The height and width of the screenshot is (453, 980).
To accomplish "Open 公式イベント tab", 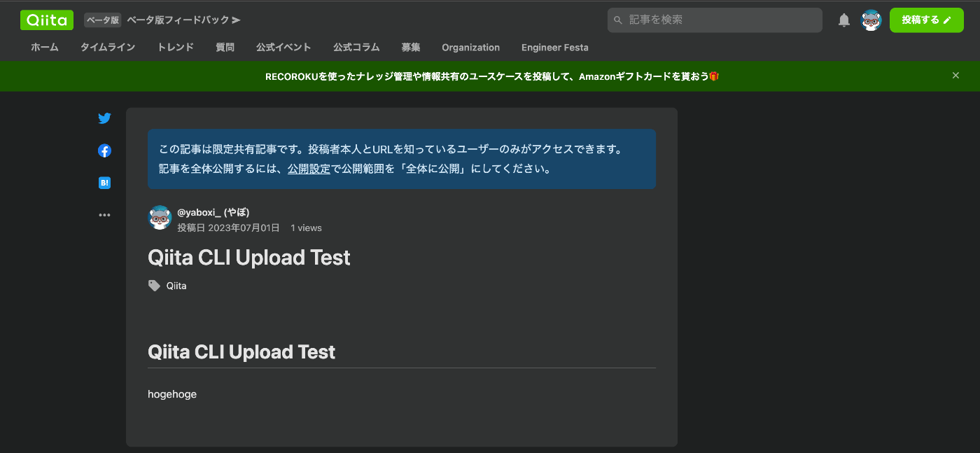I will click(x=283, y=48).
